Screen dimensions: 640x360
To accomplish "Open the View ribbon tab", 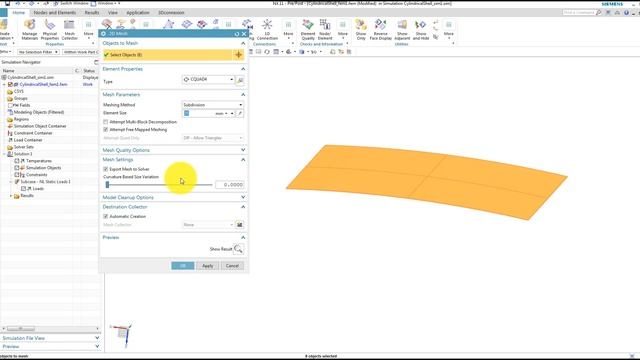I will click(x=113, y=13).
